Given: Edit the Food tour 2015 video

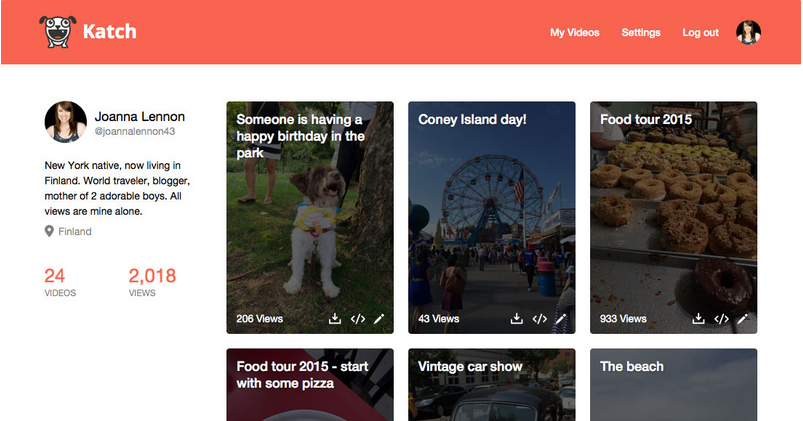Looking at the screenshot, I should (743, 319).
